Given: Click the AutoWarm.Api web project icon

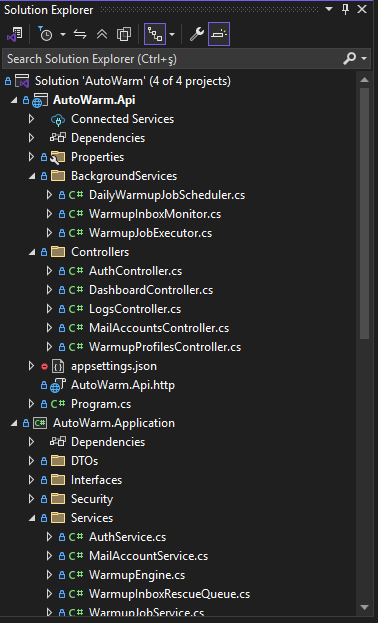Looking at the screenshot, I should tap(39, 101).
